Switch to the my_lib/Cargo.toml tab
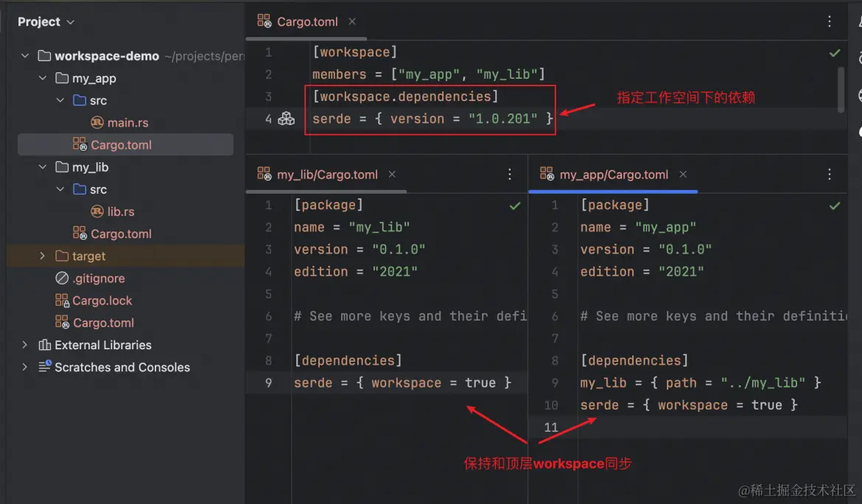The image size is (862, 504). point(326,175)
